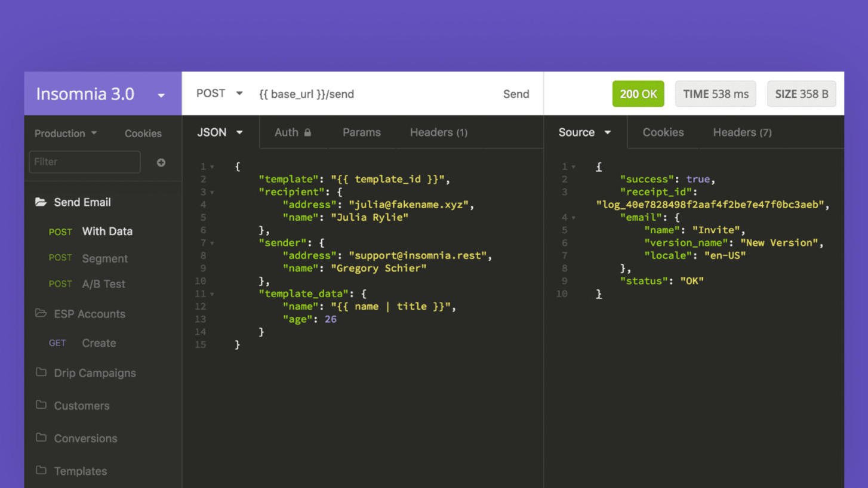The width and height of the screenshot is (868, 488).
Task: Click the SIZE 358 B badge
Action: 801,94
